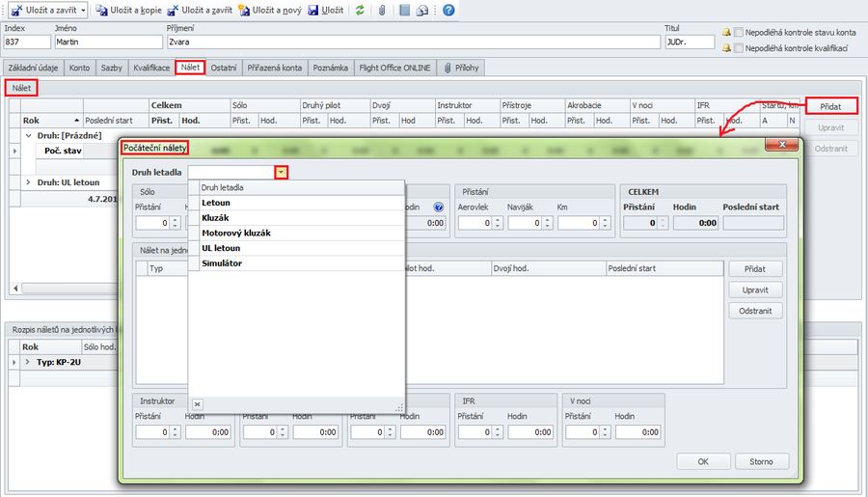Toggle Nepodléhá kontrole kvalifikací checkbox
868x497 pixels.
click(x=739, y=47)
